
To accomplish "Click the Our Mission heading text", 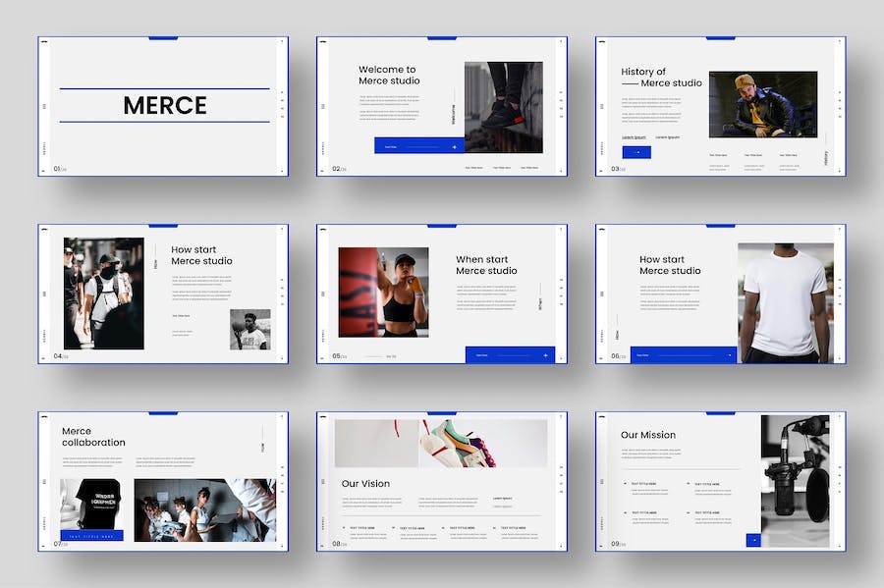I will (x=647, y=435).
